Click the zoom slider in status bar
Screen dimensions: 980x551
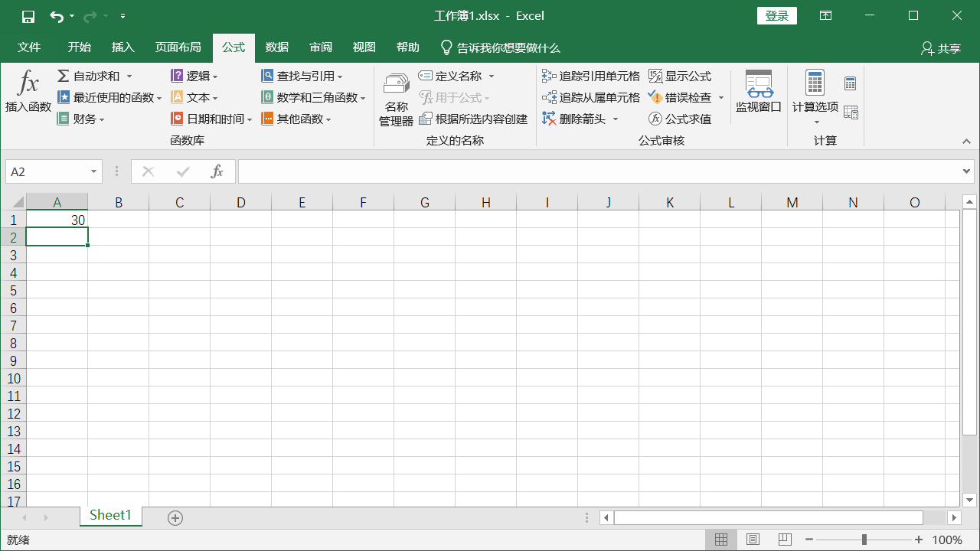[864, 540]
